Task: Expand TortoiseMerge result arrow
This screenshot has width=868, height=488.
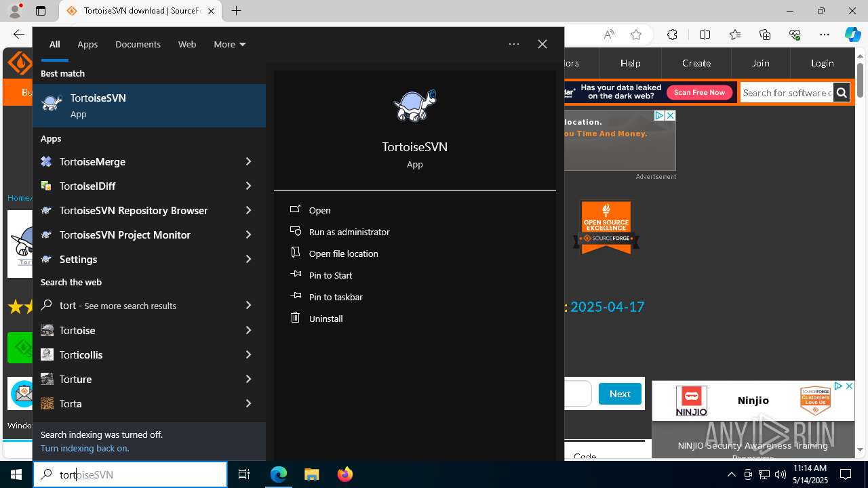Action: (248, 161)
